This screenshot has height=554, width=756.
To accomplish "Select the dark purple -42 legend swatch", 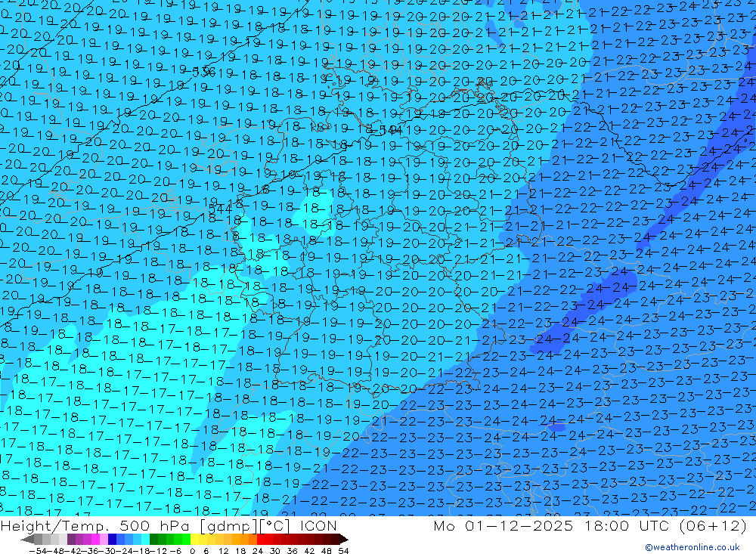I will [x=71, y=540].
